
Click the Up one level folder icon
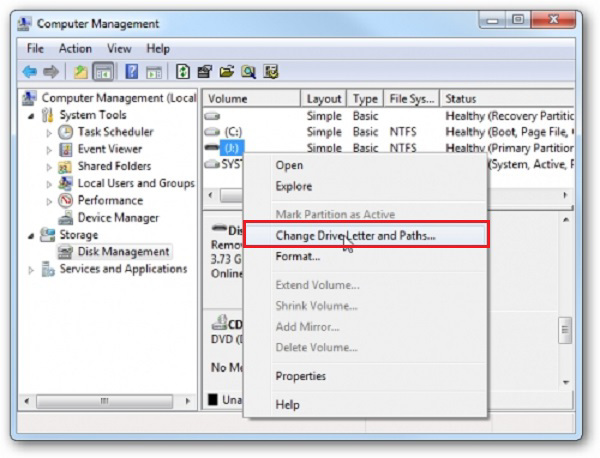point(80,71)
